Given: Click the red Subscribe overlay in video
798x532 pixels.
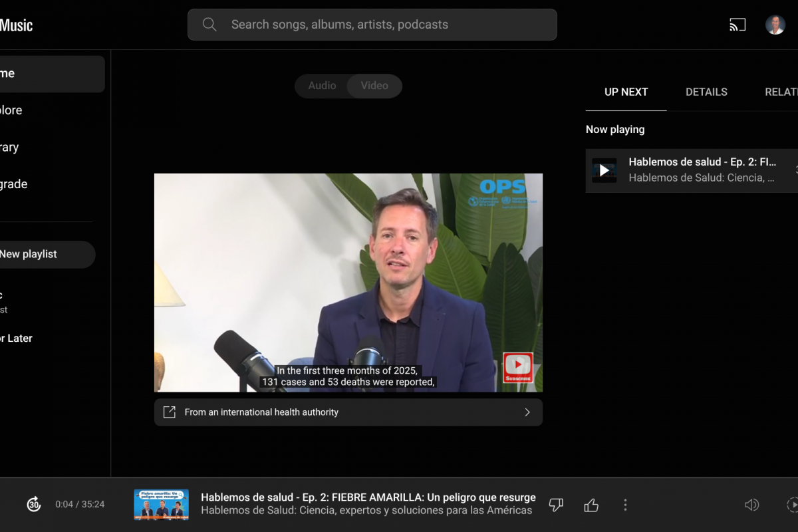Looking at the screenshot, I should 517,367.
